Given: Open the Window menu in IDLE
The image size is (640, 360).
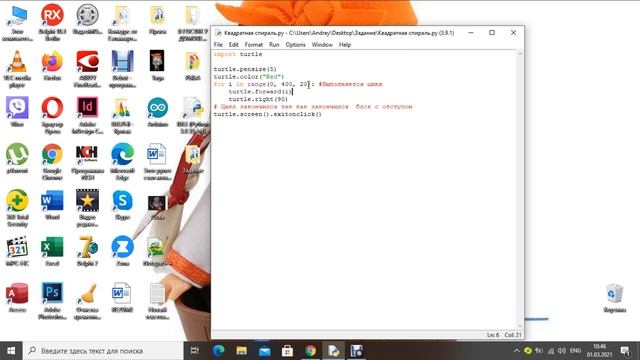Looking at the screenshot, I should (x=322, y=44).
